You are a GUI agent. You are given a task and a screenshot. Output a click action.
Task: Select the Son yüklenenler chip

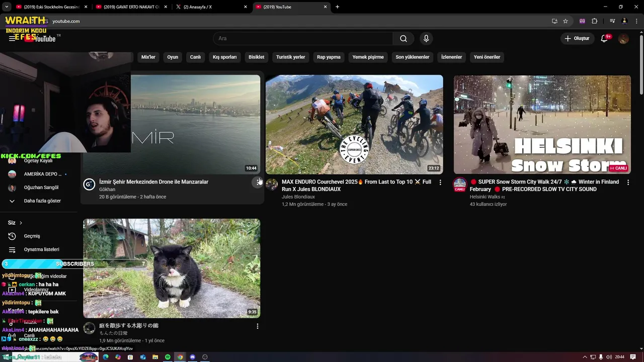coord(412,57)
